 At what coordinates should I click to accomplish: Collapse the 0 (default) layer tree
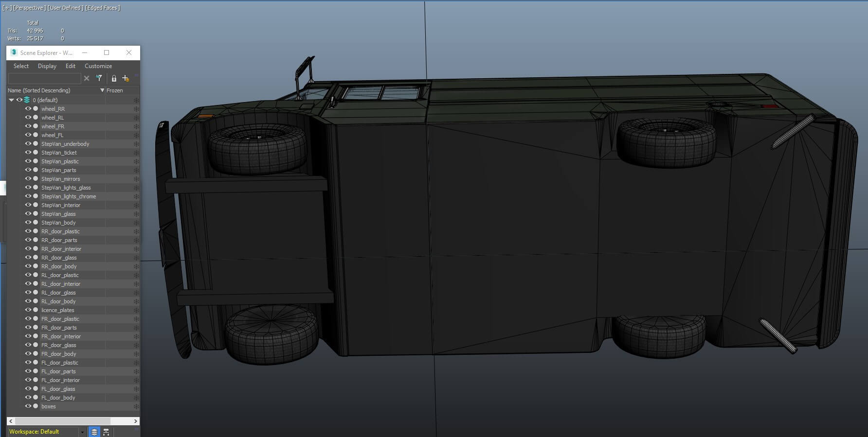pyautogui.click(x=11, y=100)
